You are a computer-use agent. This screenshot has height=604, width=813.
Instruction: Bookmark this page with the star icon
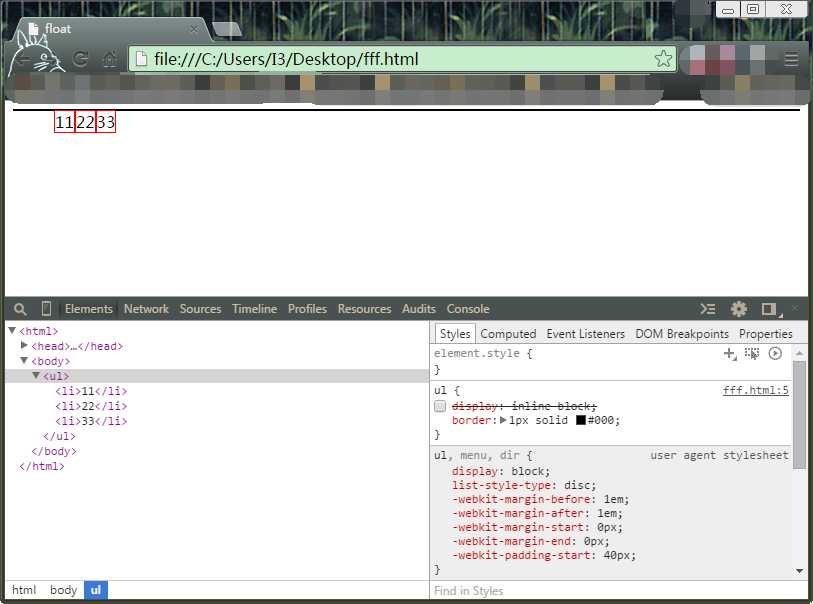click(663, 59)
